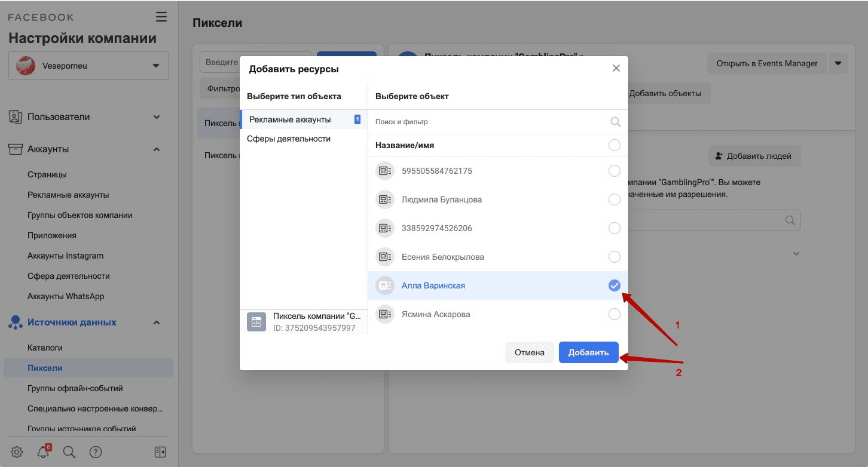Open notifications bell with badge 6
The image size is (868, 467).
click(43, 452)
